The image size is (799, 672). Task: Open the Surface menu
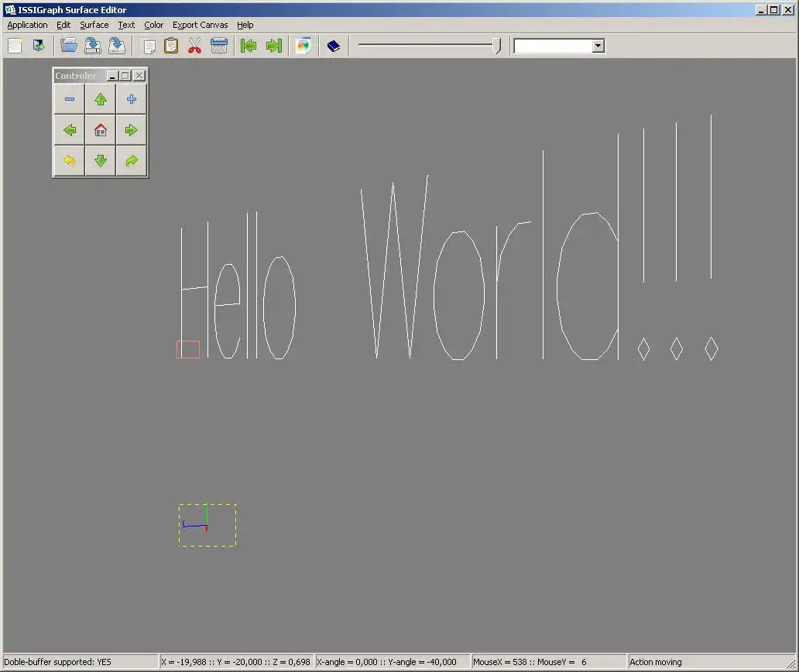tap(94, 25)
